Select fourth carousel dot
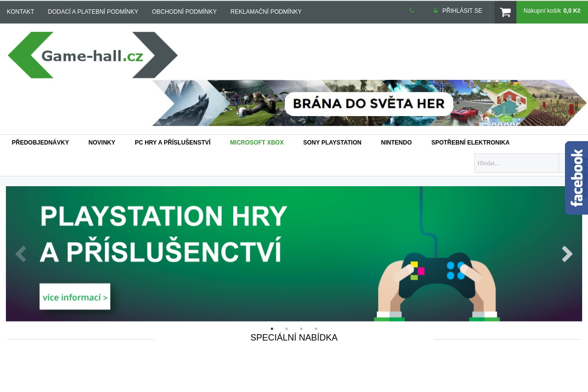Viewport: 588px width, 392px height. point(316,329)
